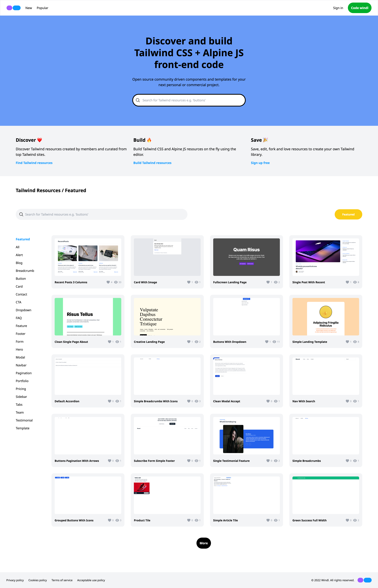Open the Windl logo in the header
Screen dimensions: 378x588
[13, 8]
